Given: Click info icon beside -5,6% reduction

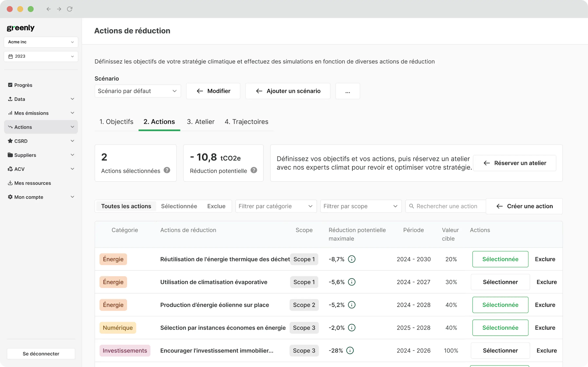Looking at the screenshot, I should tap(352, 282).
